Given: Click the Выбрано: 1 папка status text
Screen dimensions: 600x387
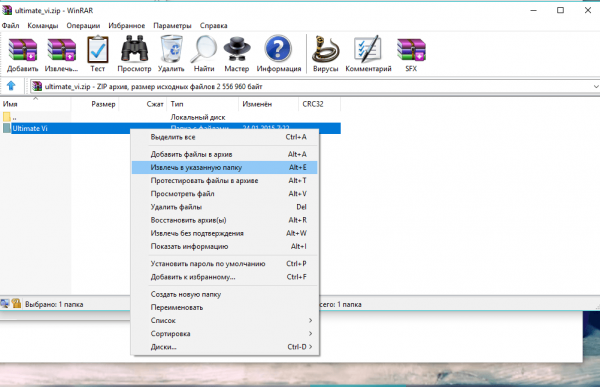Looking at the screenshot, I should pos(54,304).
